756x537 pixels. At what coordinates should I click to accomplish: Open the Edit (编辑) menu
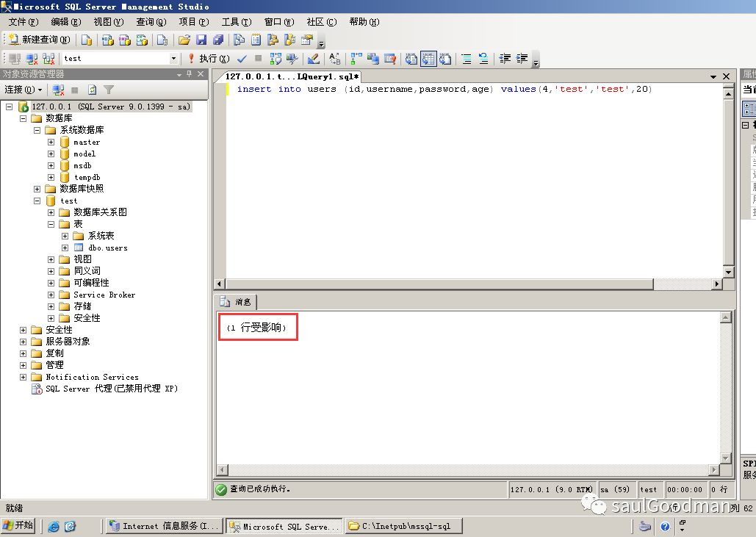[65, 22]
